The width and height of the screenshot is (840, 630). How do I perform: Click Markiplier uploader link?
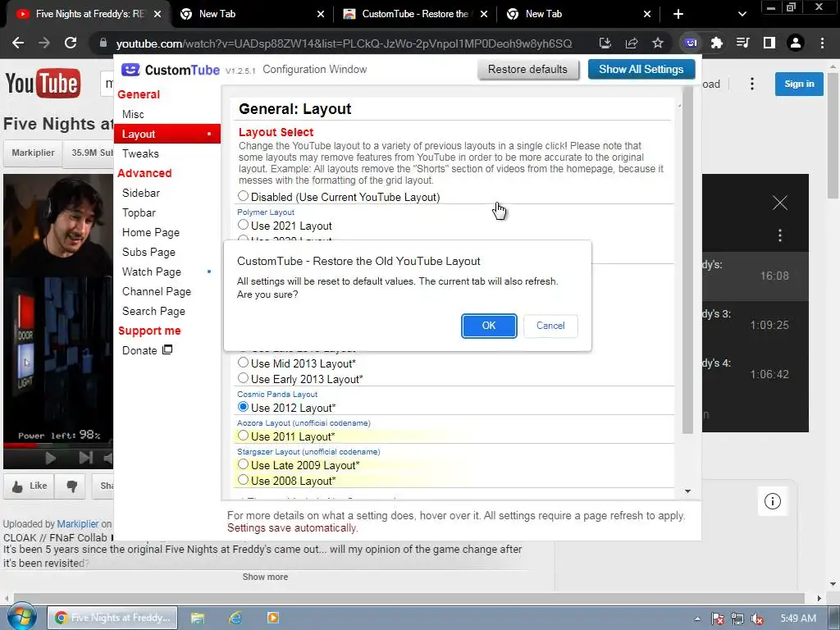[78, 524]
